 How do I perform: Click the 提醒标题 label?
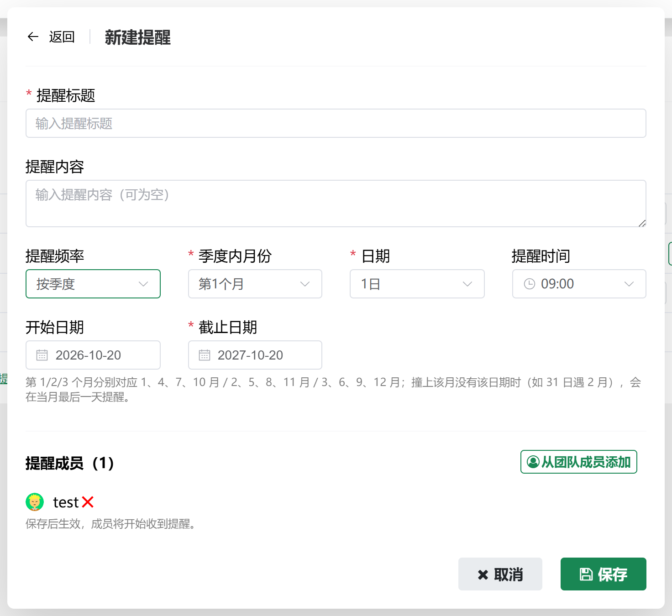coord(66,95)
